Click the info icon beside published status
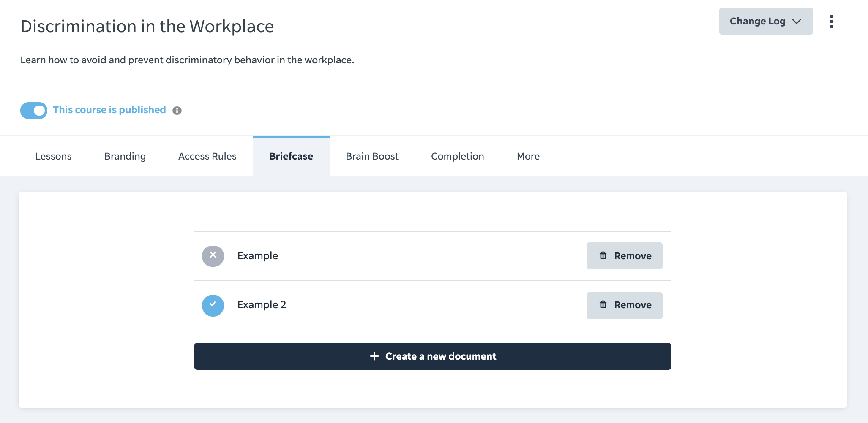This screenshot has height=423, width=868. (177, 111)
